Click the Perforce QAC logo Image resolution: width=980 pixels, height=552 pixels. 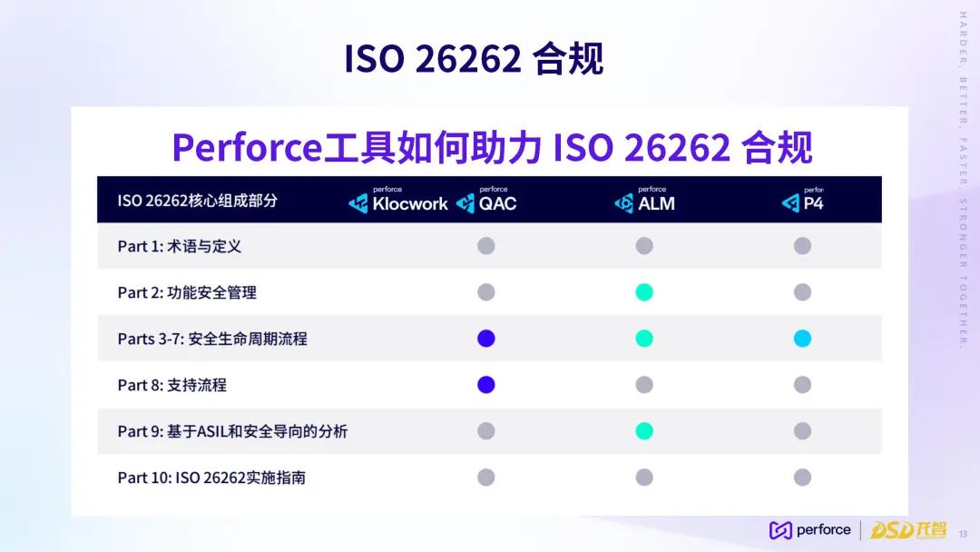pos(486,202)
